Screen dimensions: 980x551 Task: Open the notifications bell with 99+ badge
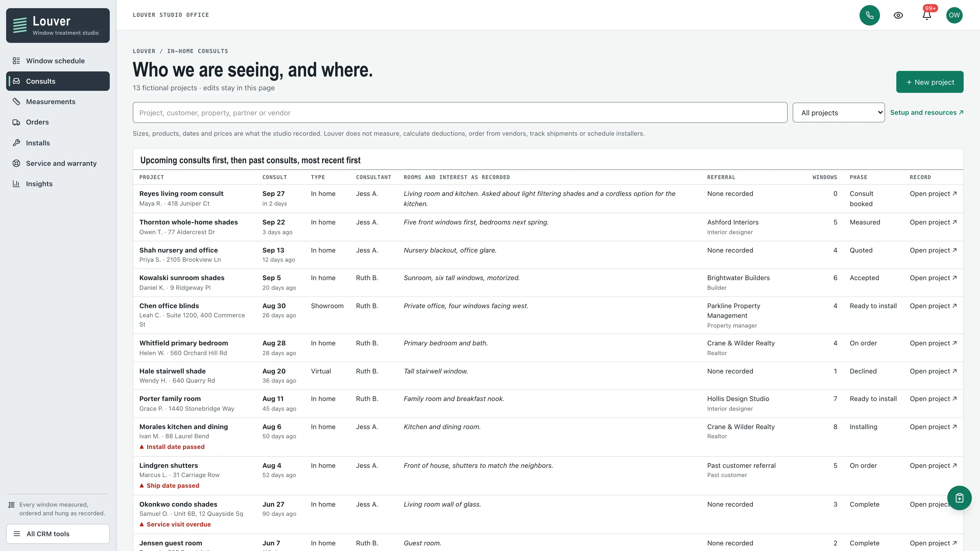coord(927,15)
